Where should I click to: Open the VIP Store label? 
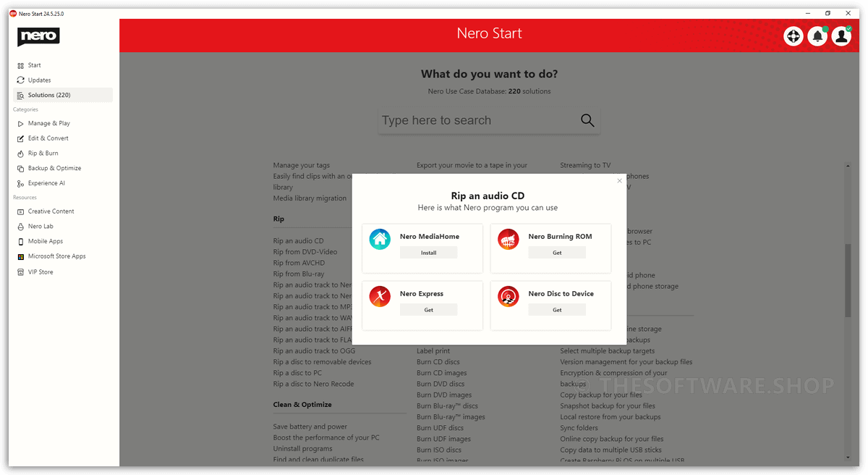(x=41, y=272)
